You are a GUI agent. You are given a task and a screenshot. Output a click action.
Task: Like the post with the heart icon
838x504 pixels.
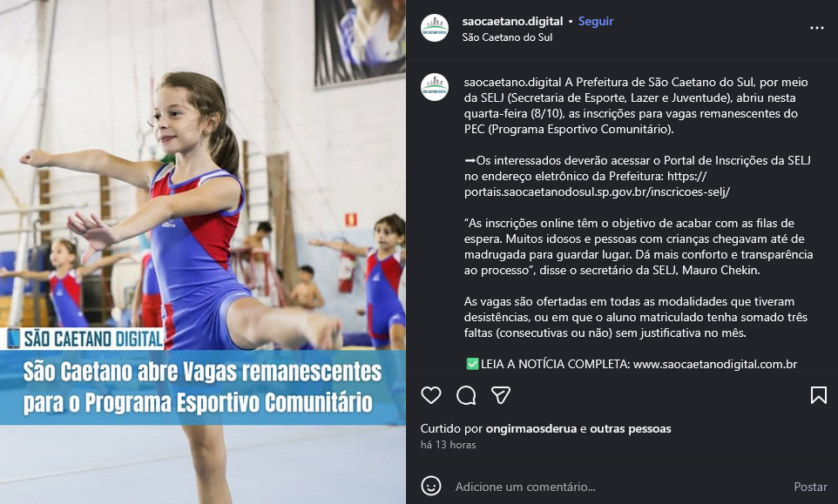[430, 395]
